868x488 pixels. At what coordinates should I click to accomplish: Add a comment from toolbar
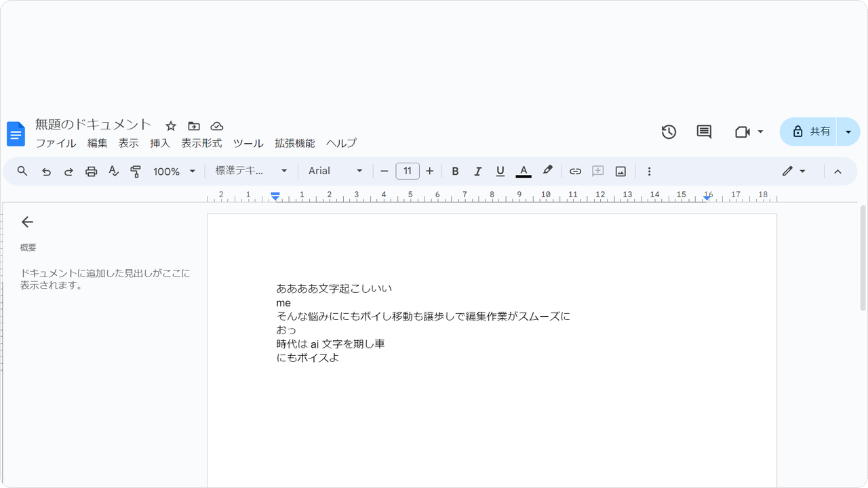(x=598, y=171)
